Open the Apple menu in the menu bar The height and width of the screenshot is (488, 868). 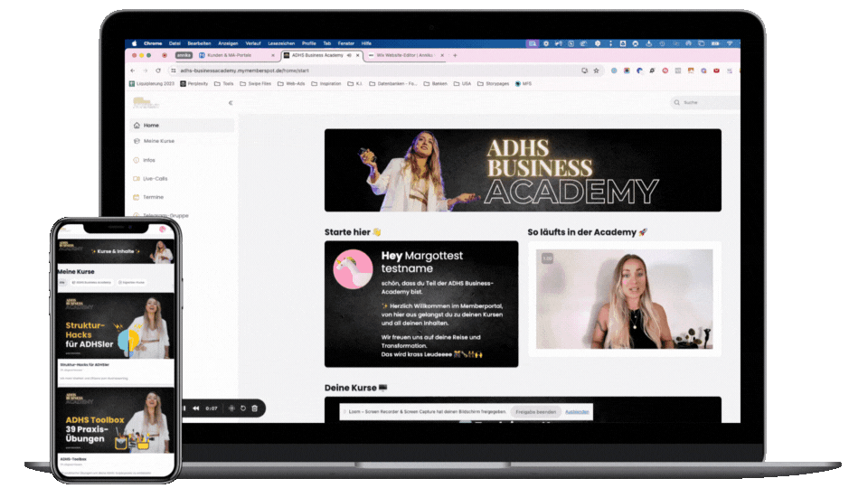click(x=134, y=43)
